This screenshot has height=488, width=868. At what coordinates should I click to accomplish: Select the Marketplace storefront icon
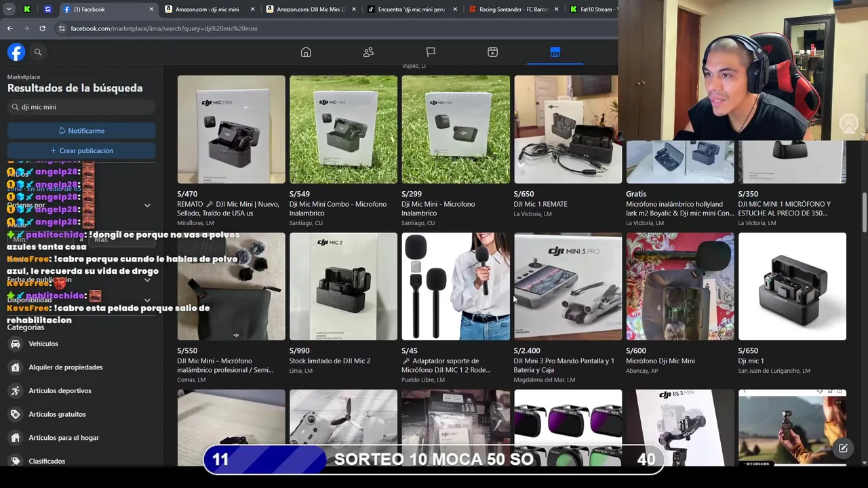tap(555, 52)
